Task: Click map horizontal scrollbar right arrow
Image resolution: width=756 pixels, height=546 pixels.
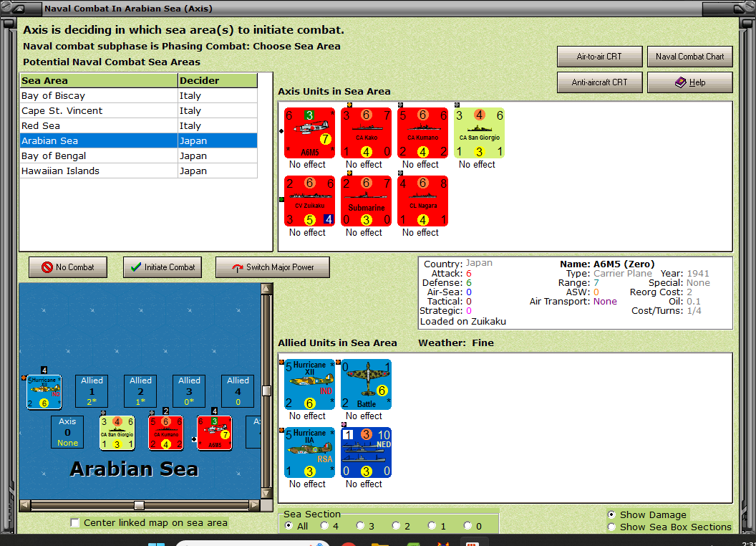Action: pos(255,505)
